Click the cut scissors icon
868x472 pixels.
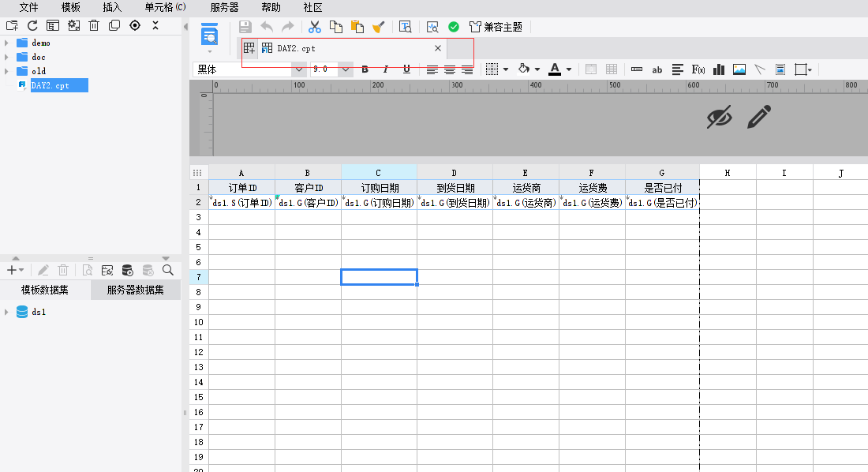tap(315, 27)
